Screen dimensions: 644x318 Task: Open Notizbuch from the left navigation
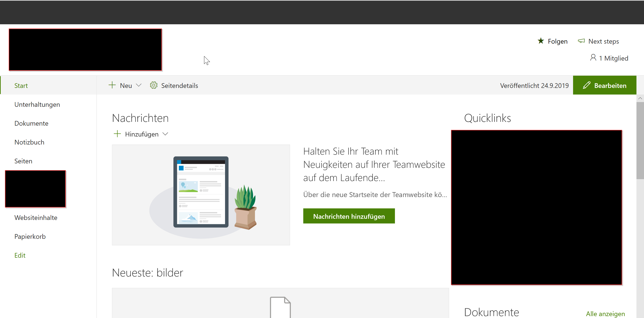(29, 142)
